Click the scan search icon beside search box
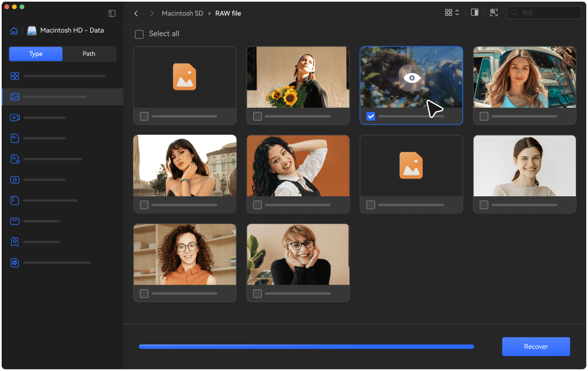Screen dimensions: 588x371 494,13
